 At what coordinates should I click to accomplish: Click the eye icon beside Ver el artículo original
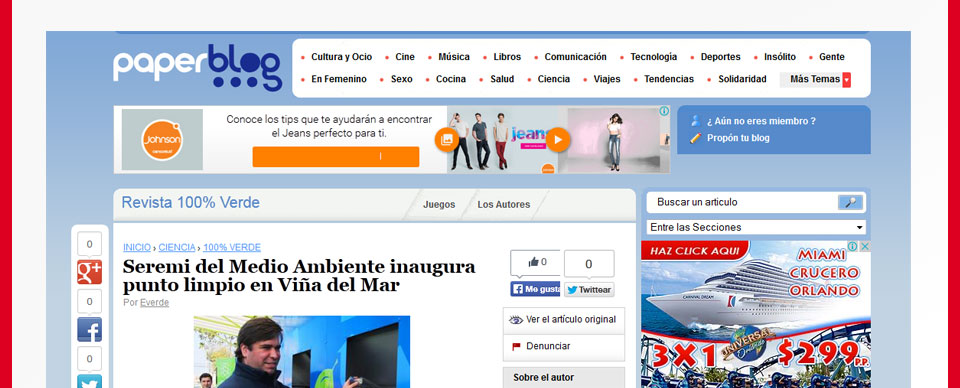coord(516,319)
